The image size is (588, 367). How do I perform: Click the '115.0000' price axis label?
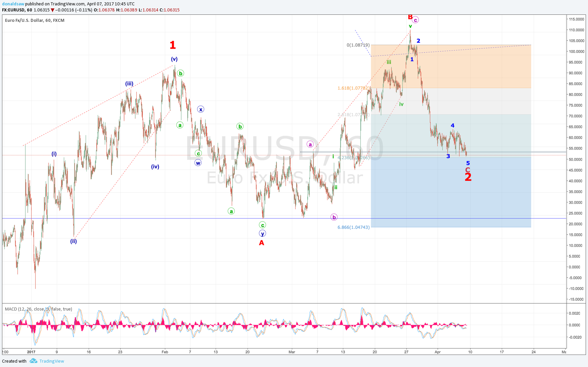(x=576, y=19)
